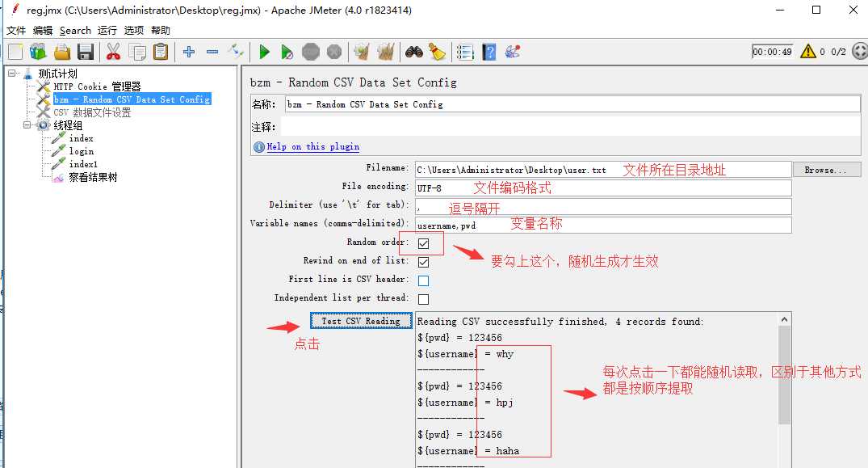Open the 文件 menu
This screenshot has height=468, width=868.
tap(16, 31)
